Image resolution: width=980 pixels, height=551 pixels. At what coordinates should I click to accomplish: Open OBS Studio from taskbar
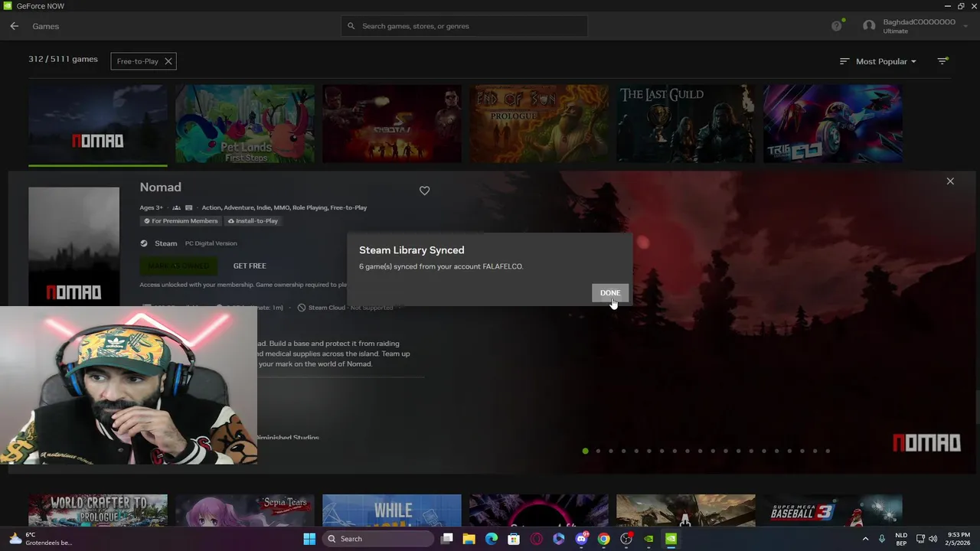tap(626, 539)
